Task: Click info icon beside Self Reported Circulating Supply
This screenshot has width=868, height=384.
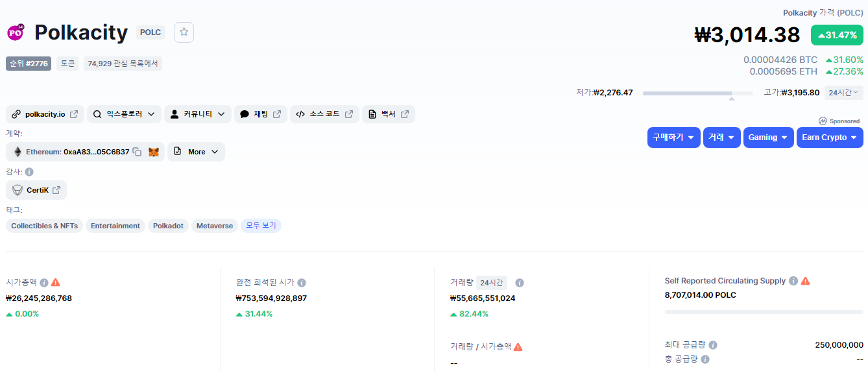Action: [x=792, y=281]
